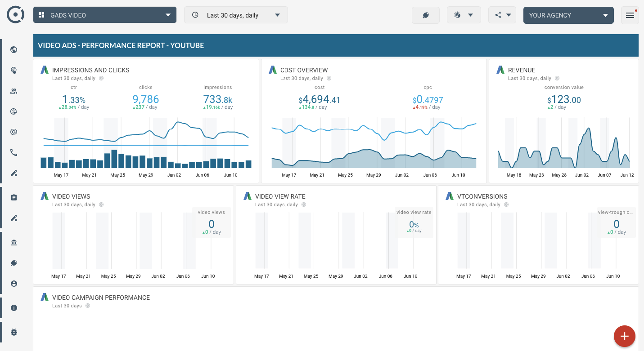Click the bug report icon in the sidebar
Image resolution: width=644 pixels, height=351 pixels.
tap(14, 332)
